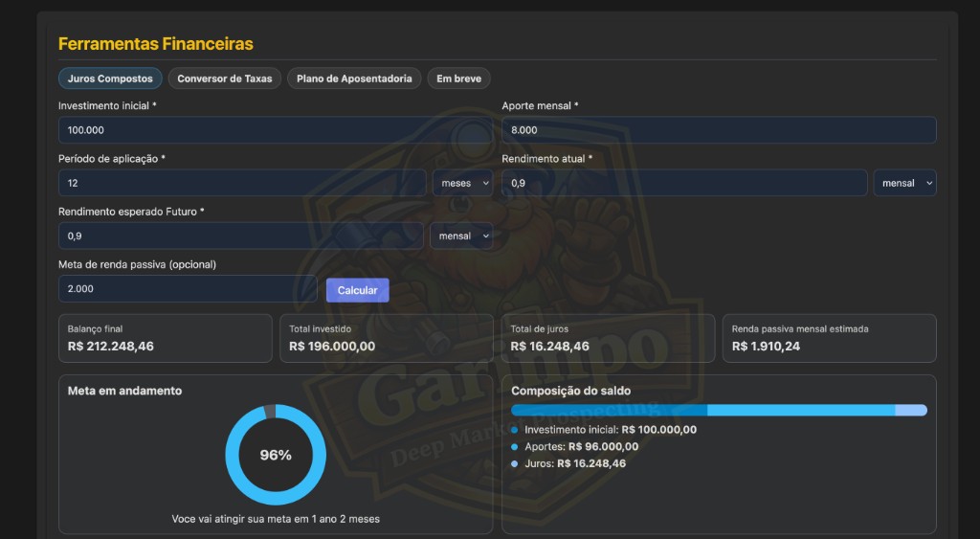The height and width of the screenshot is (539, 980).
Task: Switch to the Juros Compostos tab
Action: tap(110, 79)
